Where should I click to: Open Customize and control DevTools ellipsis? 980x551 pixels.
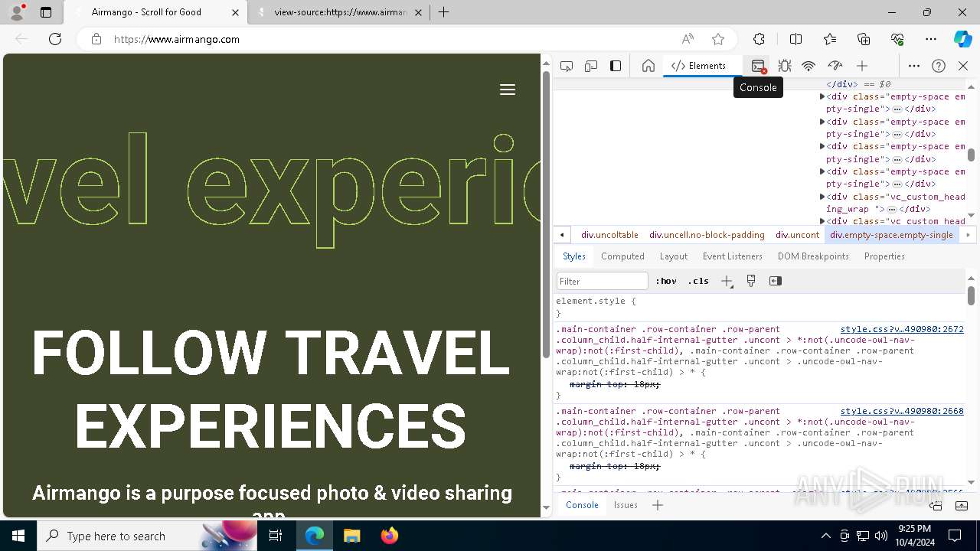point(914,66)
